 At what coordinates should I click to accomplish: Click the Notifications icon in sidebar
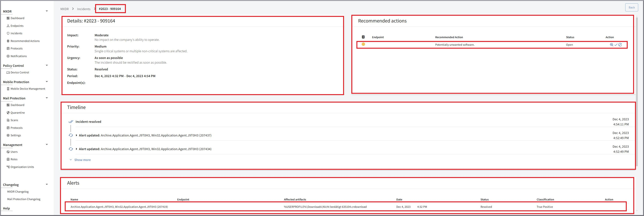pos(8,56)
